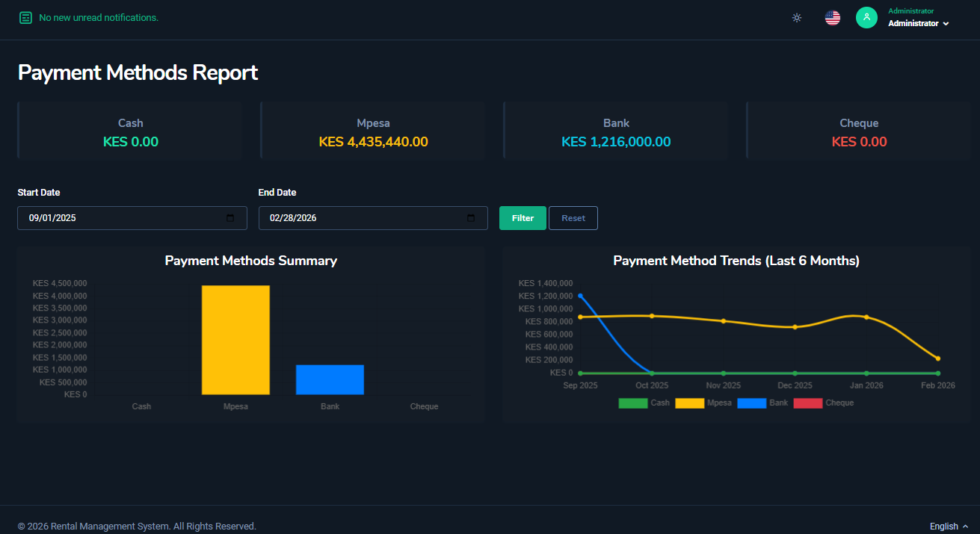980x534 pixels.
Task: Open the notifications list icon
Action: pyautogui.click(x=25, y=17)
